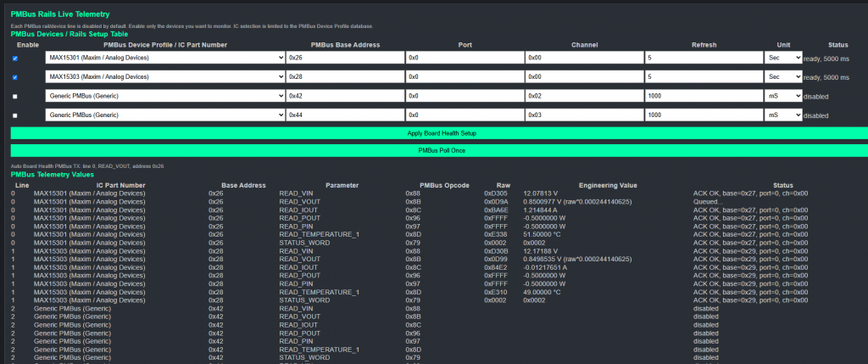Click the Channel field showing 0x03
Image resolution: width=868 pixels, height=364 pixels.
click(x=585, y=115)
